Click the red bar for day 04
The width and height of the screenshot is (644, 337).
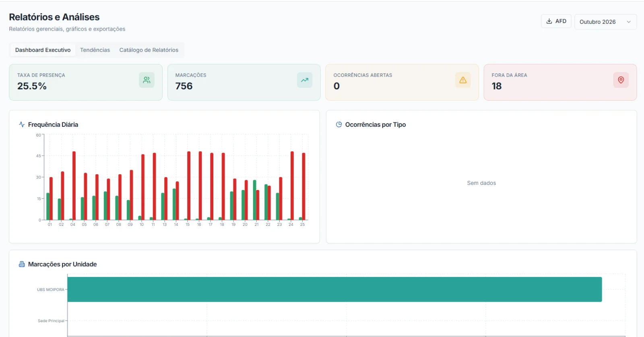74,186
